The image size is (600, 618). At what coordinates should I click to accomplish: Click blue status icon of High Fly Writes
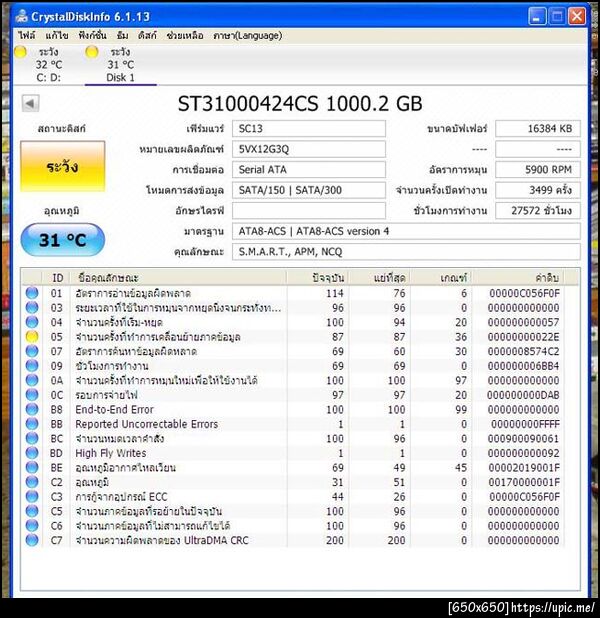tap(32, 453)
